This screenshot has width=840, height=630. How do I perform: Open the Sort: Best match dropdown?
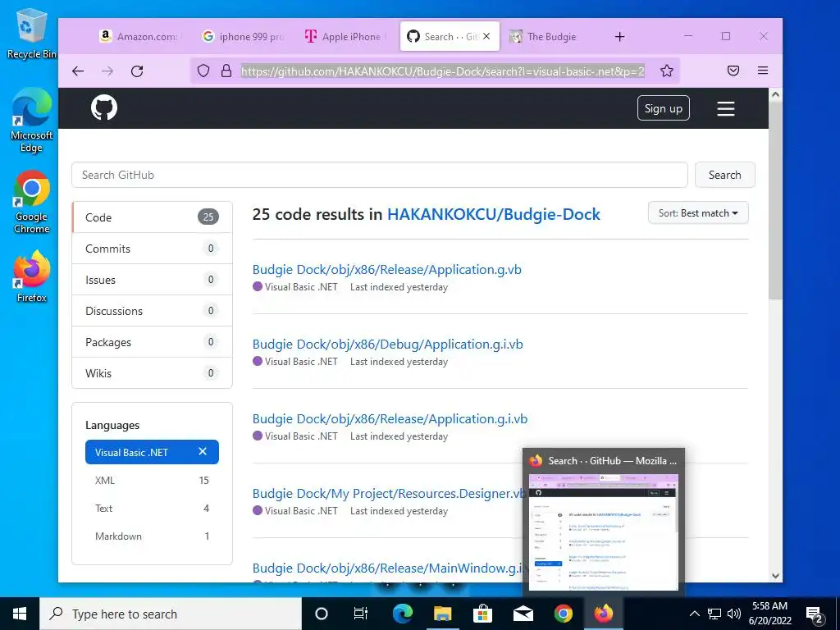pos(698,213)
